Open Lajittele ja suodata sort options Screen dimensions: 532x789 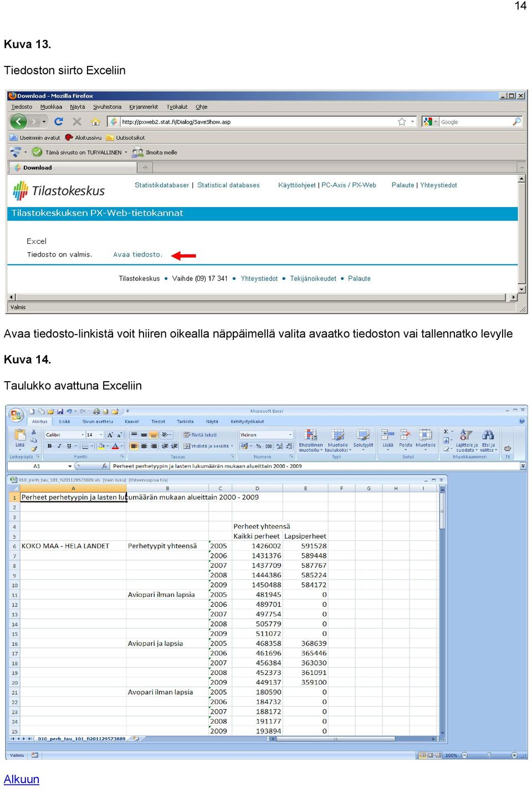466,440
